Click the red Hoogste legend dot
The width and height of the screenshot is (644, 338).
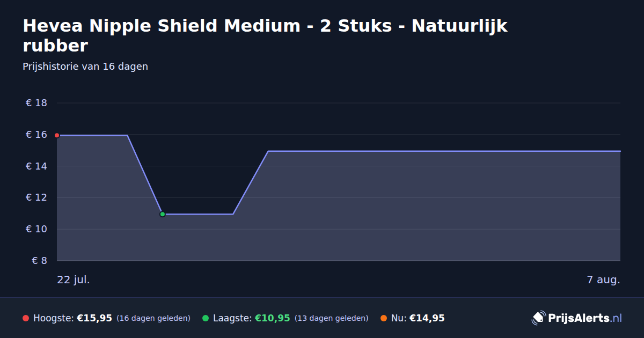tap(26, 318)
